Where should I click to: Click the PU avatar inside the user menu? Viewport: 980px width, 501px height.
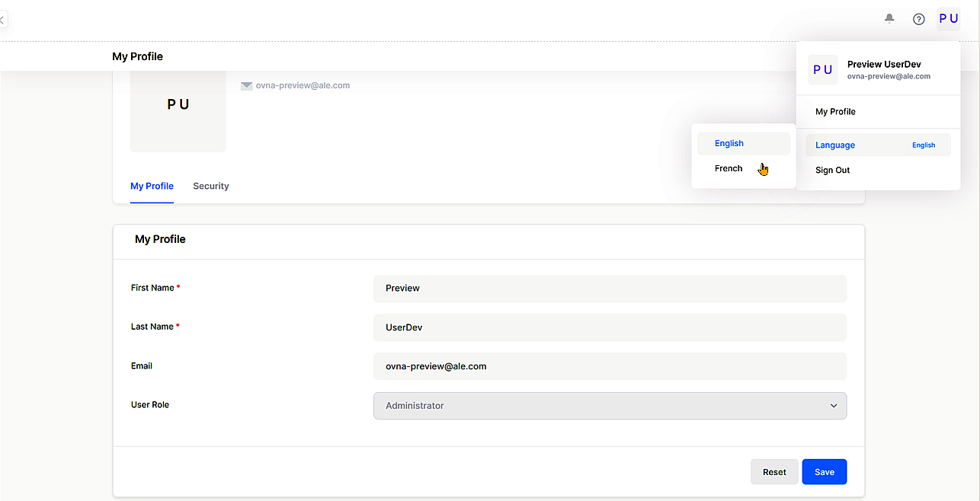823,70
